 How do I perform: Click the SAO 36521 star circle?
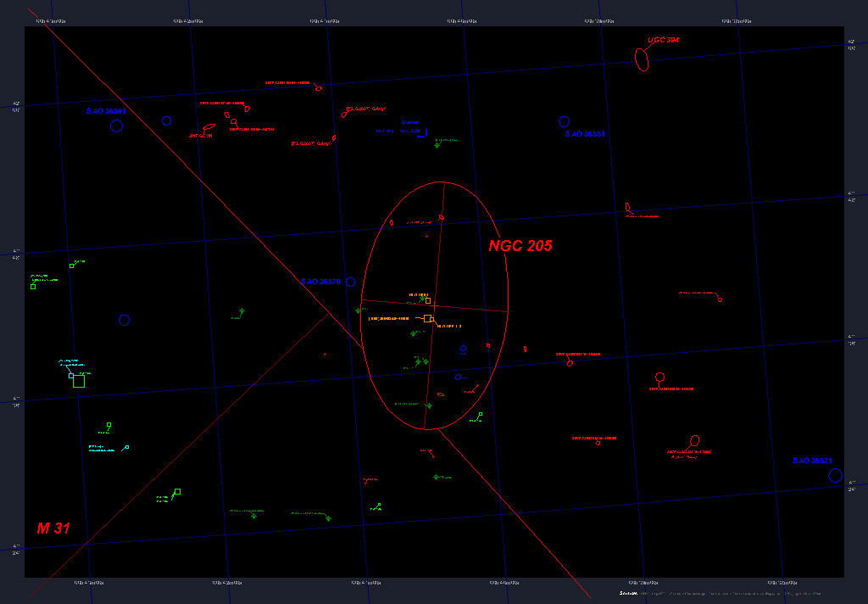point(835,475)
